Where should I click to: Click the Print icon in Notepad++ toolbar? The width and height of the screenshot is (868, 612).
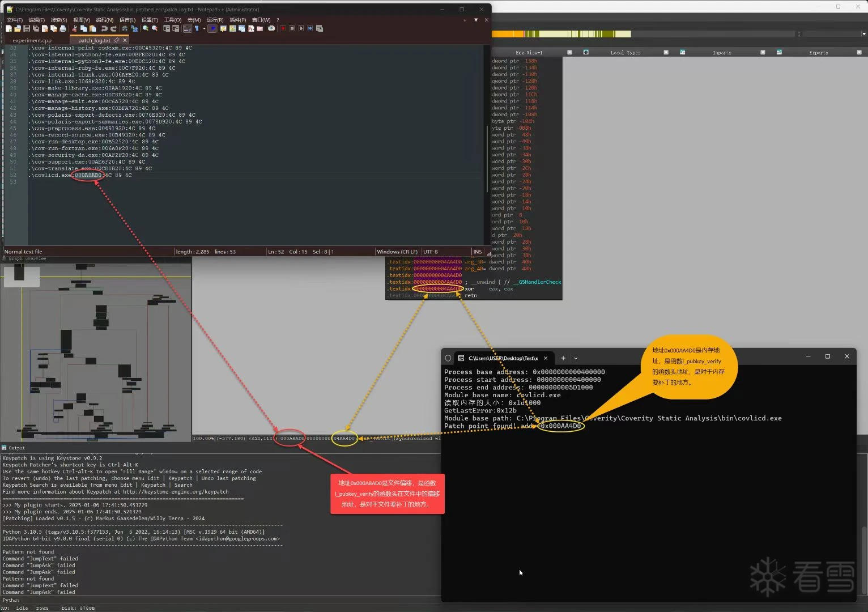[63, 28]
